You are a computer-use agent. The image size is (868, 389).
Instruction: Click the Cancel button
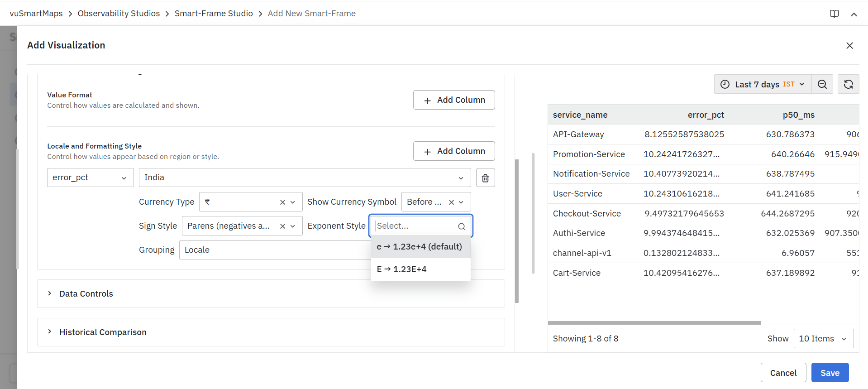[x=783, y=373]
